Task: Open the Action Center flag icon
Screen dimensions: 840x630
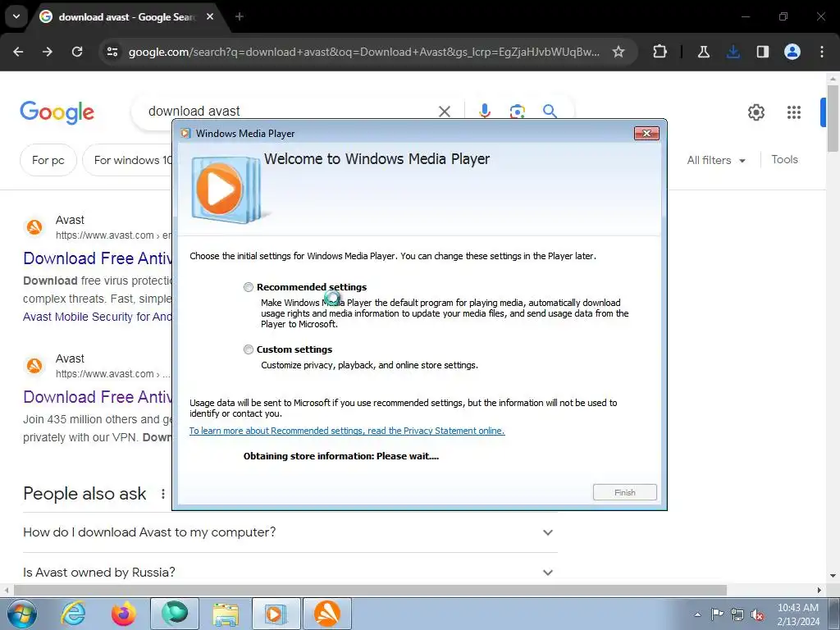Action: (717, 614)
